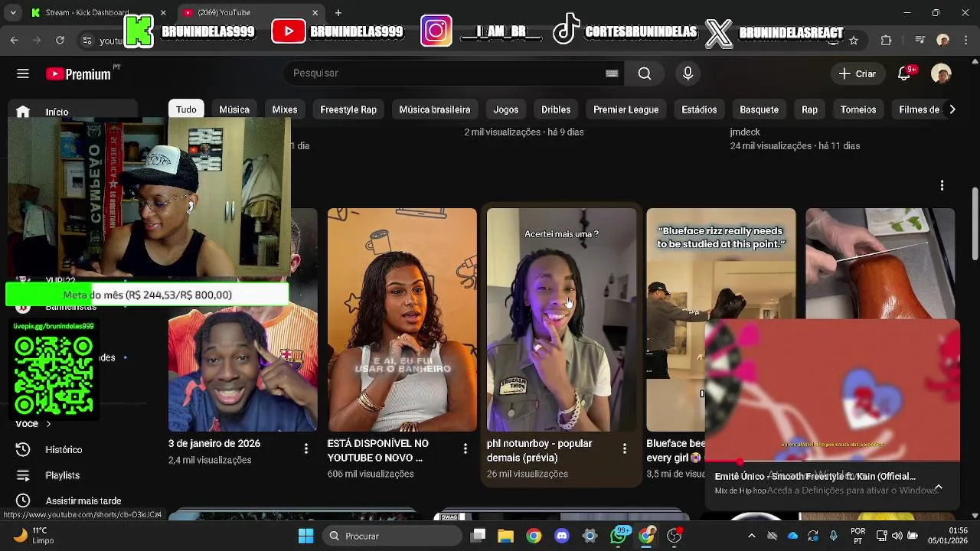Open the Chrome tab search dropdown
The image size is (980, 551).
click(13, 12)
